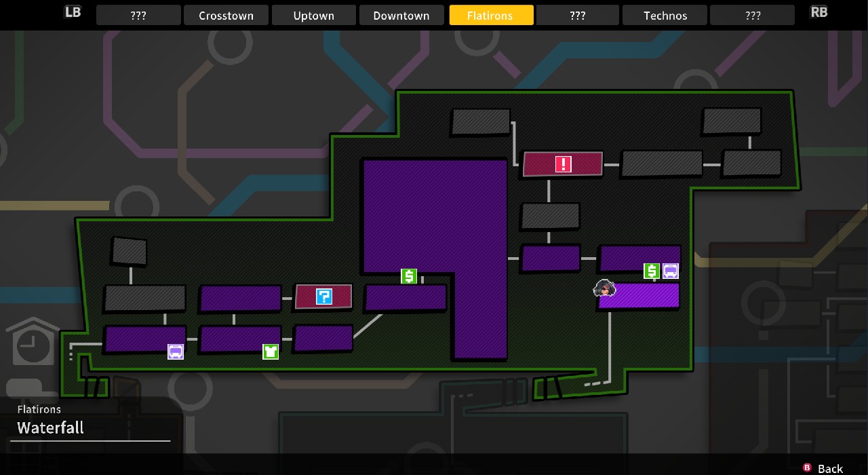Click the RB shoulder button icon
The width and height of the screenshot is (868, 475).
point(819,12)
